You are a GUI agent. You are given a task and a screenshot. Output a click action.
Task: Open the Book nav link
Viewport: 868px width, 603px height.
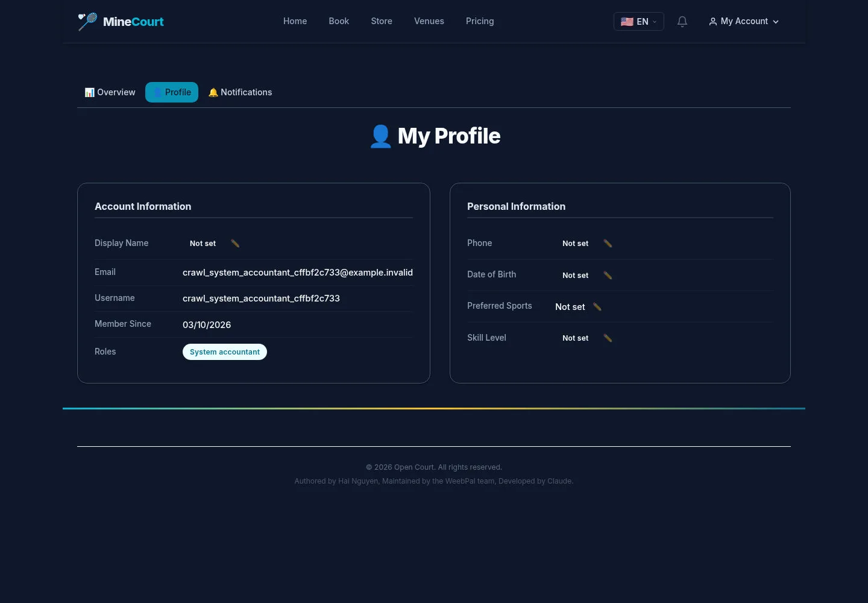(x=339, y=21)
